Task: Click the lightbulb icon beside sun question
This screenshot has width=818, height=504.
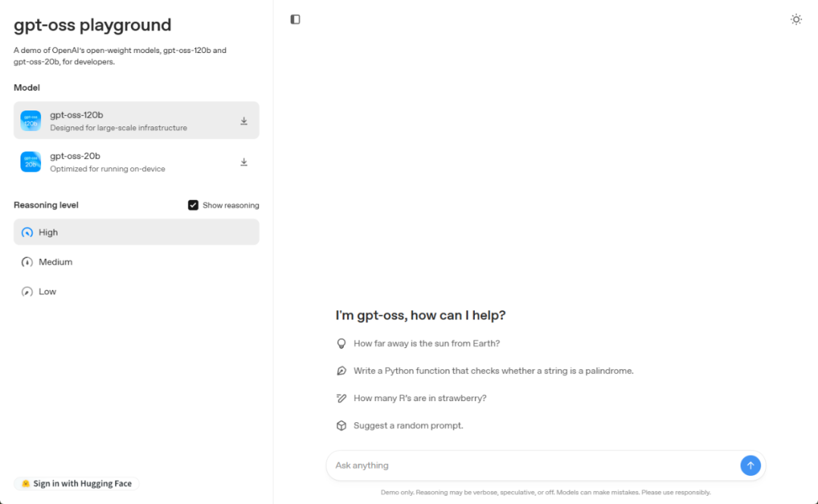Action: tap(341, 344)
